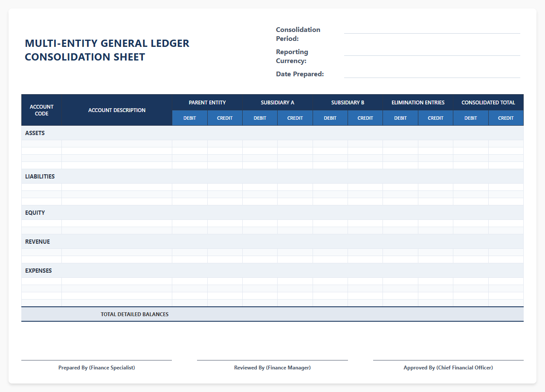Click the SUBSIDIARY A group header
This screenshot has width=545, height=392.
click(x=278, y=102)
